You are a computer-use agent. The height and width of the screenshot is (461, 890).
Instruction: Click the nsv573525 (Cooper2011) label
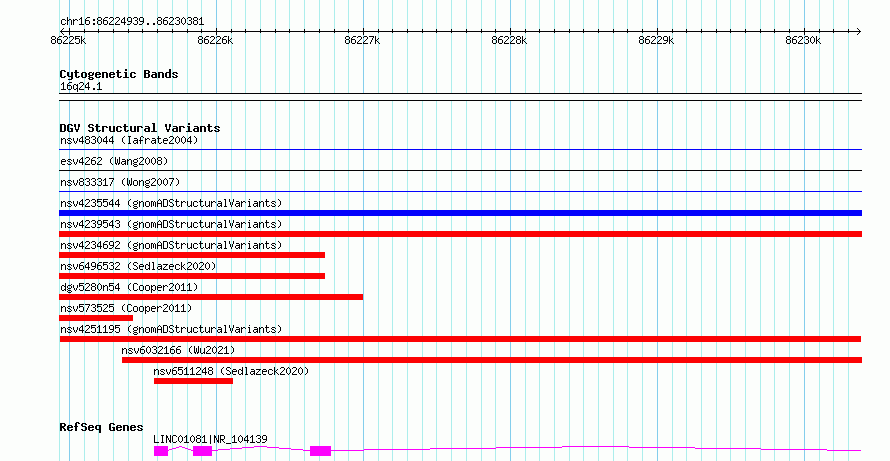(126, 308)
